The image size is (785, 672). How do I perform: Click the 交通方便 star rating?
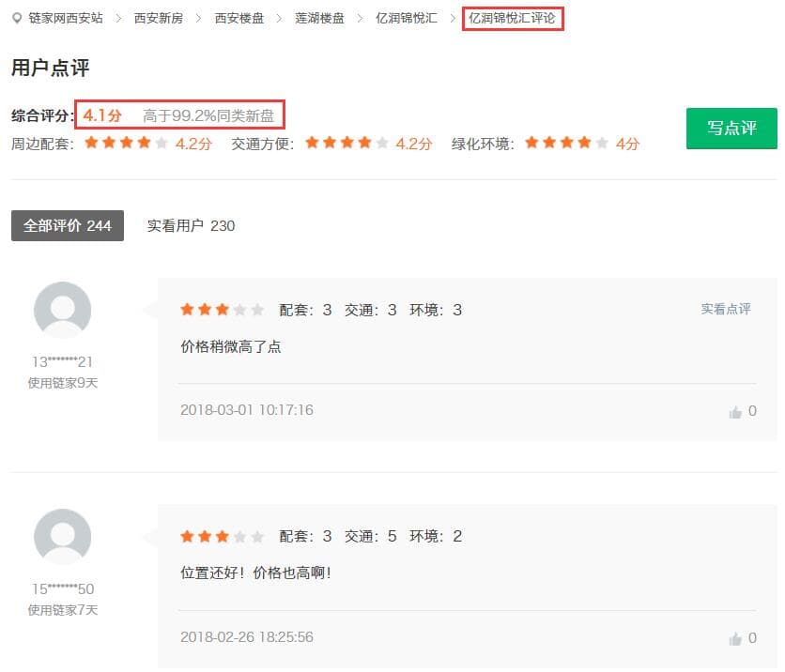(x=346, y=144)
